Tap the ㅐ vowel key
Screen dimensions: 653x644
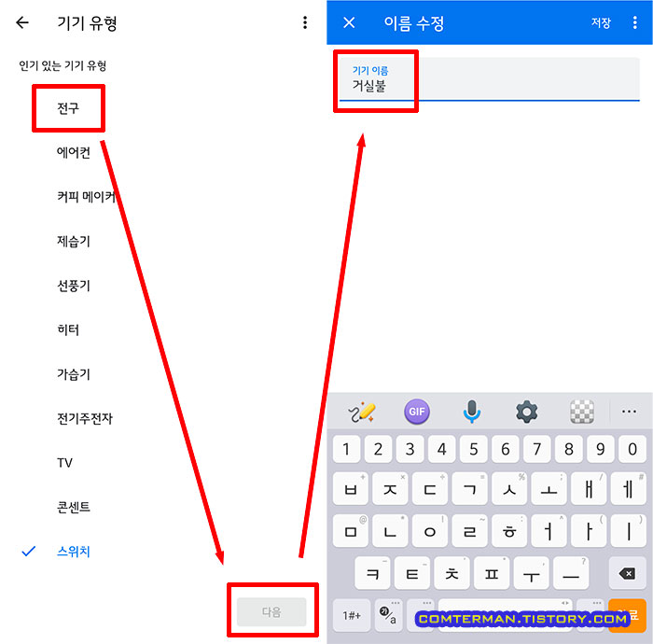click(589, 489)
